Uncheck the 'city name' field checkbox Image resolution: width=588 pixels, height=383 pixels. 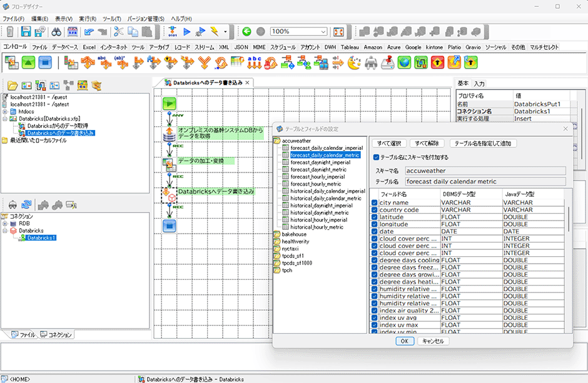click(375, 202)
